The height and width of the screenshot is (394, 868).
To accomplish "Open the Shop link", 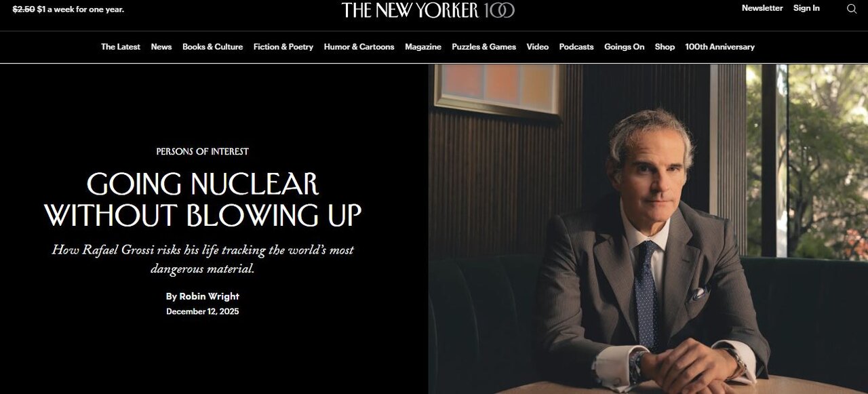I will pyautogui.click(x=665, y=47).
